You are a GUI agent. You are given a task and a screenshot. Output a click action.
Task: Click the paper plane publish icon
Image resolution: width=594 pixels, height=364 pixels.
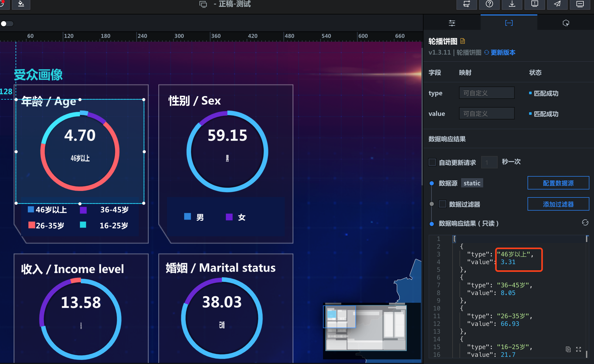tap(557, 4)
